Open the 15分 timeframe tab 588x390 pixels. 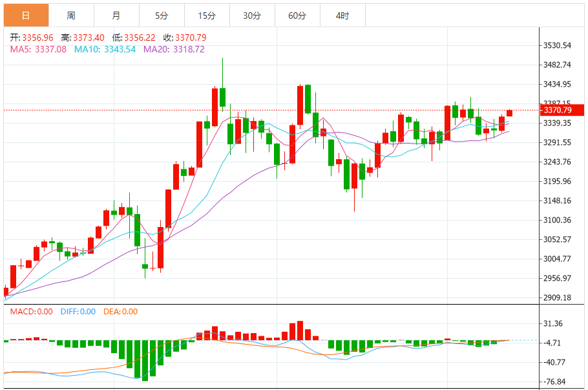pos(207,16)
